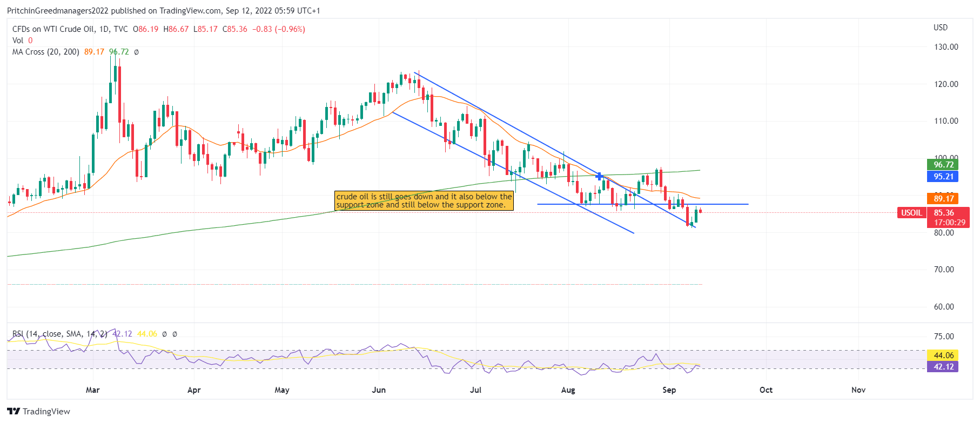Click the Oct label on the time axis
The width and height of the screenshot is (980, 423).
coord(766,390)
